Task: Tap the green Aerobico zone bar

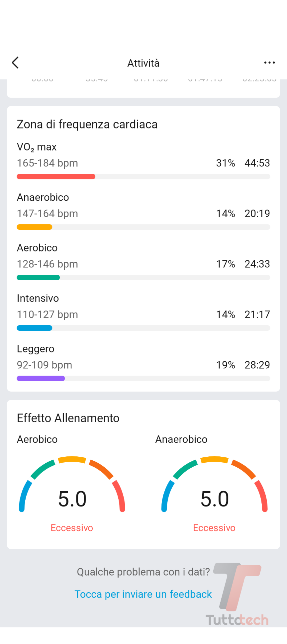Action: pos(38,278)
